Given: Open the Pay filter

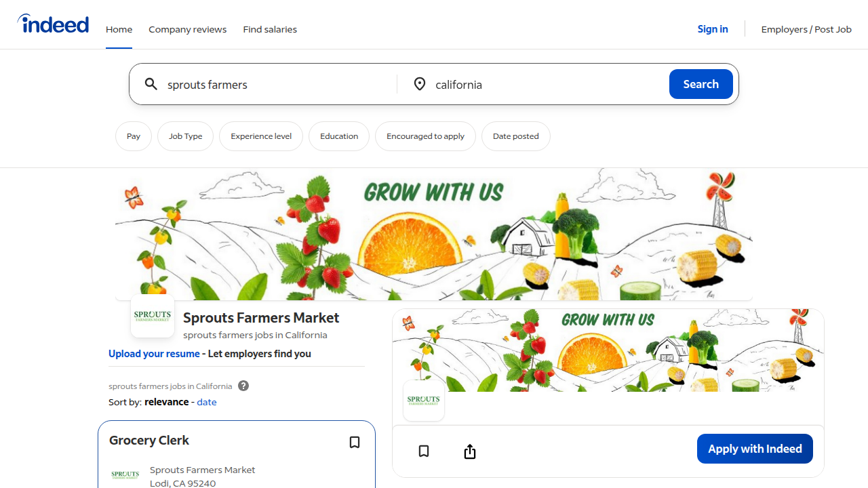Looking at the screenshot, I should click(x=134, y=136).
